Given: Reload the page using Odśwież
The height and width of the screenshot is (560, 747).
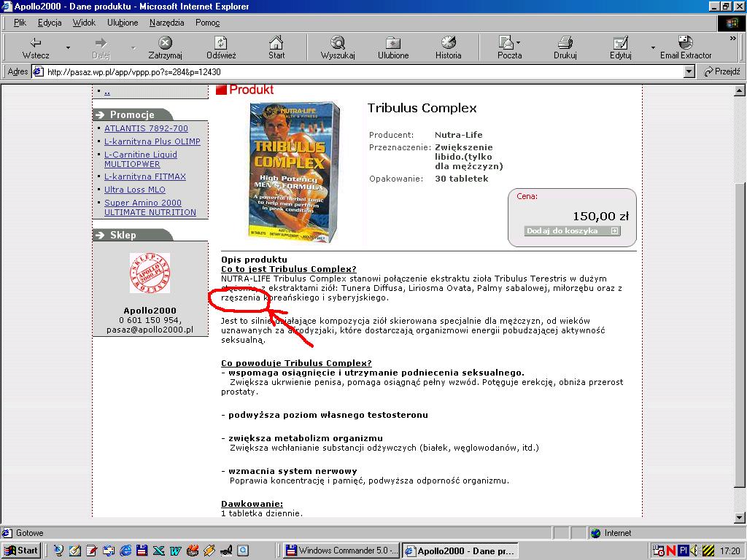Looking at the screenshot, I should point(221,47).
